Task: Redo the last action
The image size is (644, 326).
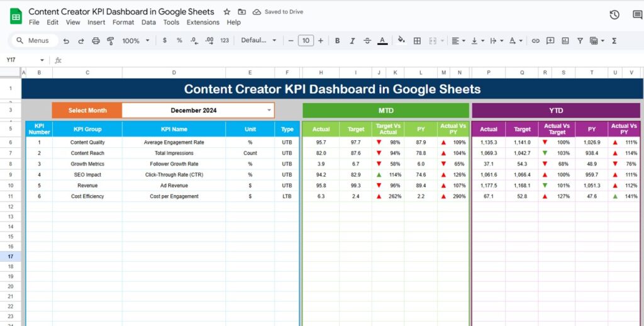Action: (x=81, y=41)
